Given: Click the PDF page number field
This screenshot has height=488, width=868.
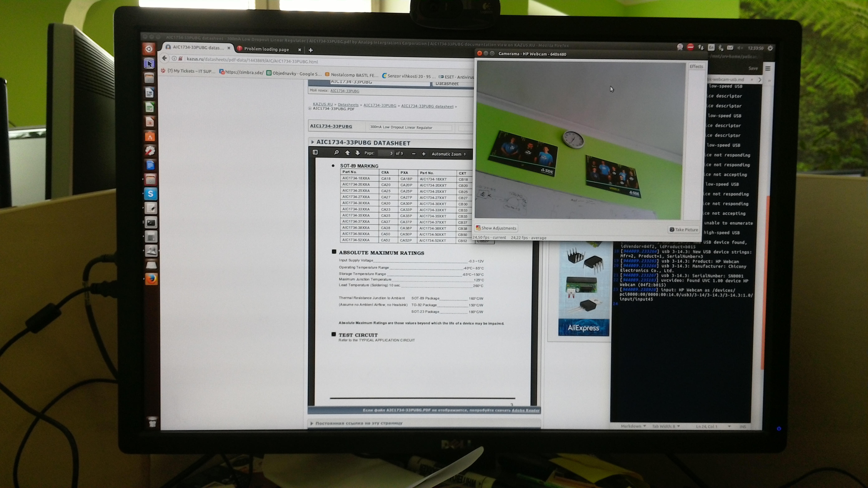Looking at the screenshot, I should click(386, 153).
